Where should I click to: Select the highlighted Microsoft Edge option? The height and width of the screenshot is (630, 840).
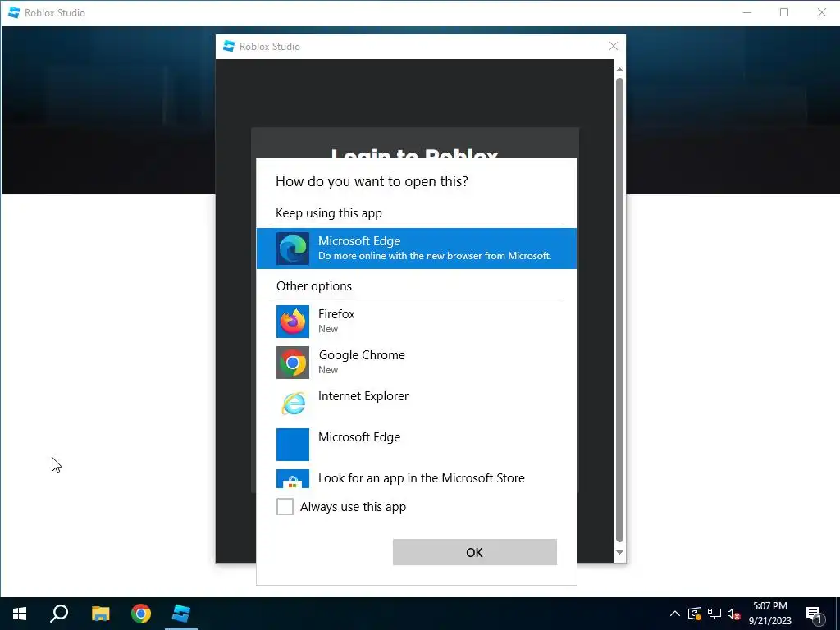416,248
